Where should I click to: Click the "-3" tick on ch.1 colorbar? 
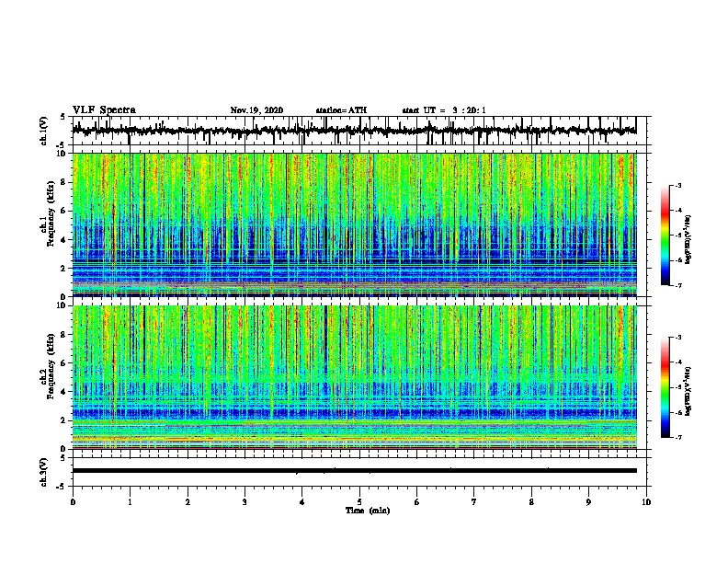pyautogui.click(x=677, y=185)
